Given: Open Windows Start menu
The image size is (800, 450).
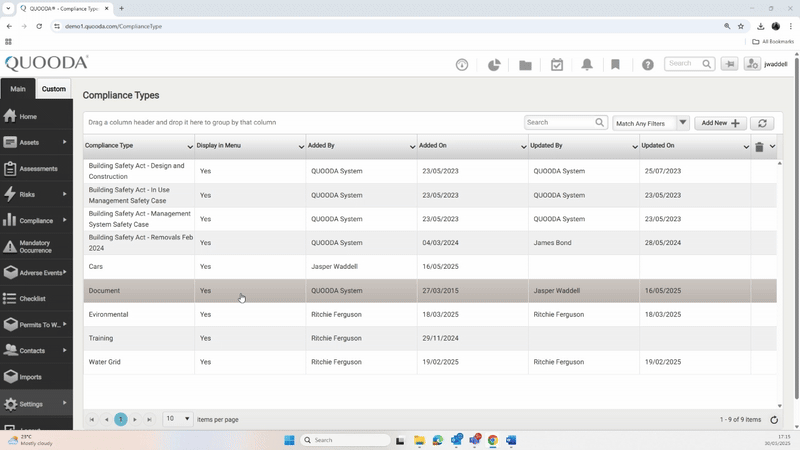Looking at the screenshot, I should click(289, 440).
